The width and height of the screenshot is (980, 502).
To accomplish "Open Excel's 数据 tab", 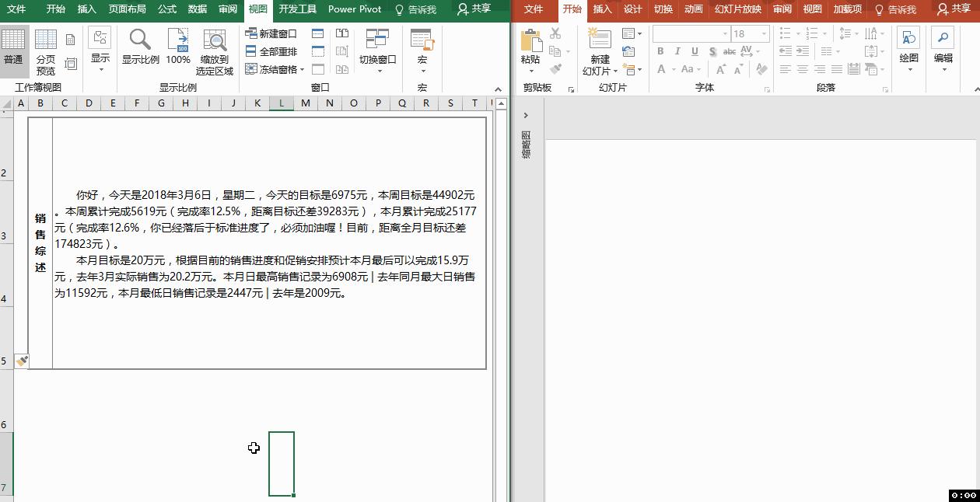I will point(198,9).
